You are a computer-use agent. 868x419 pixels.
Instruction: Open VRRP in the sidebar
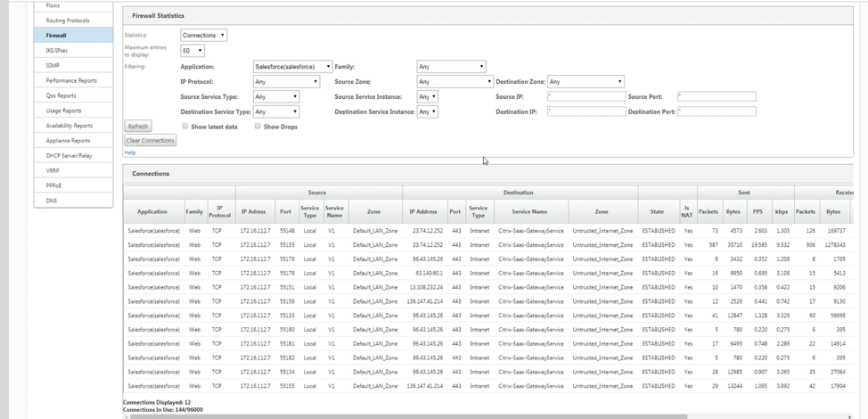tap(73, 170)
